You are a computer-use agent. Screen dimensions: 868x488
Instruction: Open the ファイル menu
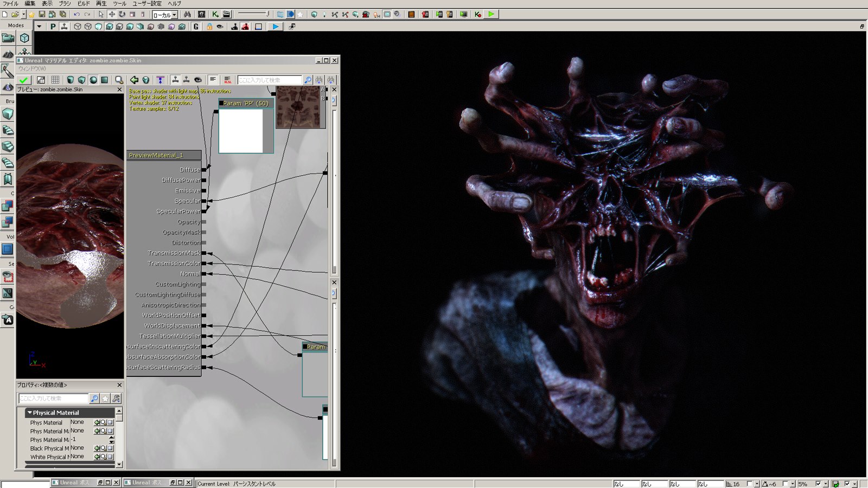10,3
